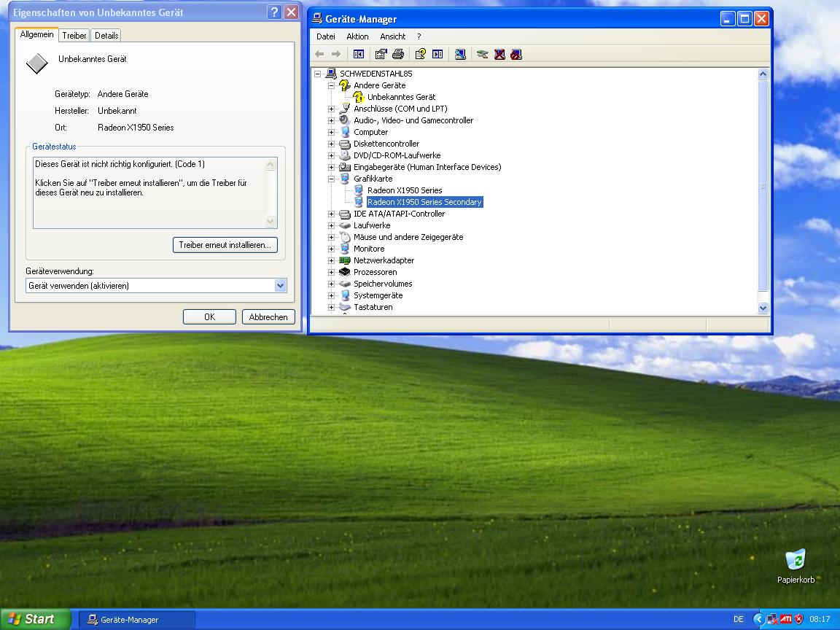Expand the Netzwerkadapter node
Image resolution: width=840 pixels, height=630 pixels.
click(x=331, y=260)
